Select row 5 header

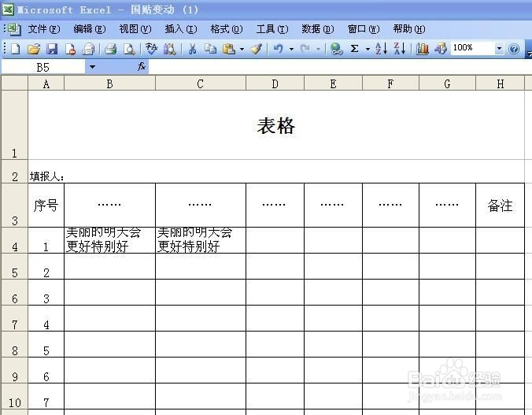pos(15,266)
